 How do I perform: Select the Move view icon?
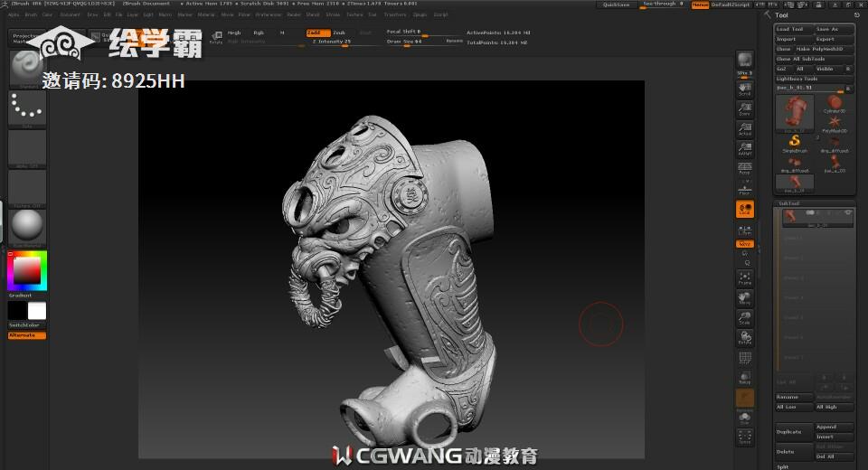[x=744, y=298]
